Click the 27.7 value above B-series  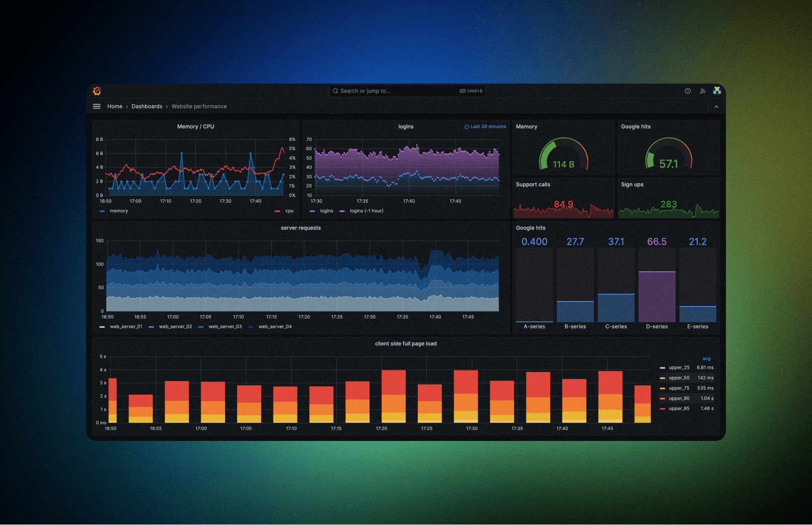[x=575, y=242]
